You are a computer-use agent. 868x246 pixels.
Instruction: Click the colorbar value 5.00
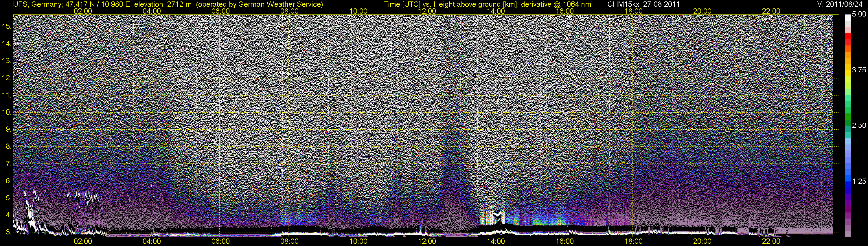pyautogui.click(x=859, y=14)
